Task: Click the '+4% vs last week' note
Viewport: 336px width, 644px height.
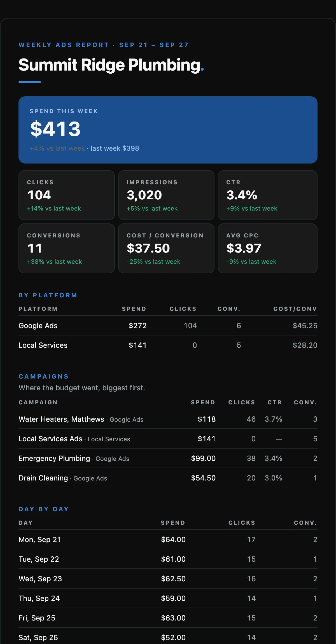Action: [x=57, y=148]
